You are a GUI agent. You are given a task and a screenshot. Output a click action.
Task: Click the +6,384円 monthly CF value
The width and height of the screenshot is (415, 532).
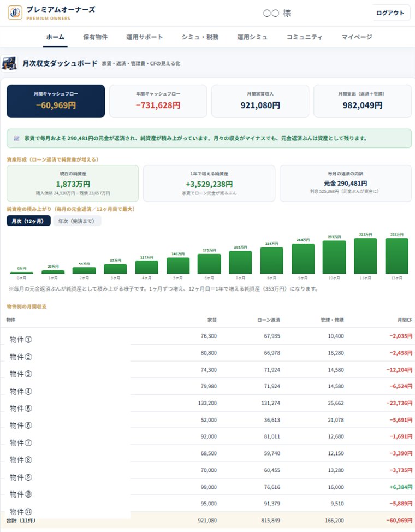point(401,487)
